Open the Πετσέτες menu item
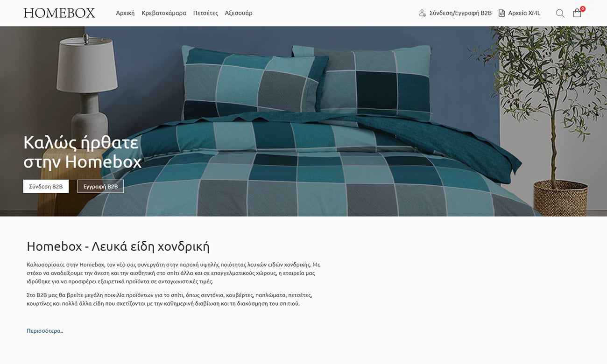 205,13
